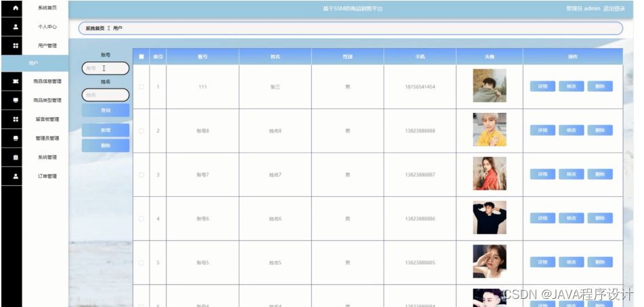This screenshot has height=307, width=644.
Task: Click phone number 13823888885
Action: point(419,262)
